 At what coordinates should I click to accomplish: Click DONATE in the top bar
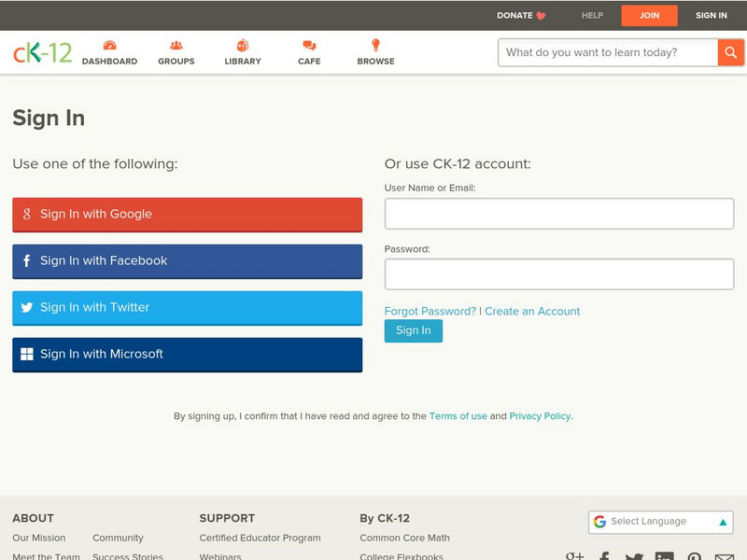point(514,15)
